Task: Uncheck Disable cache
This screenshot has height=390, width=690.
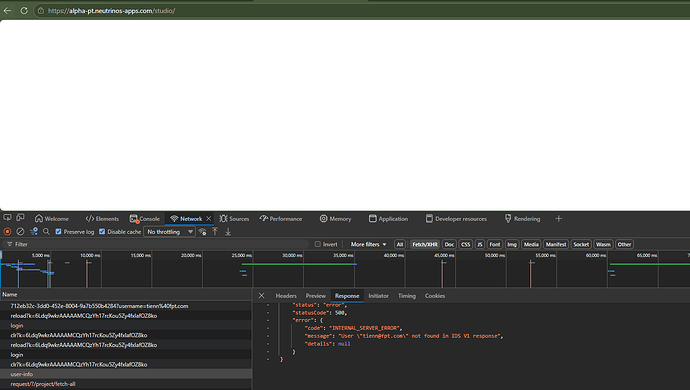Action: [x=102, y=232]
